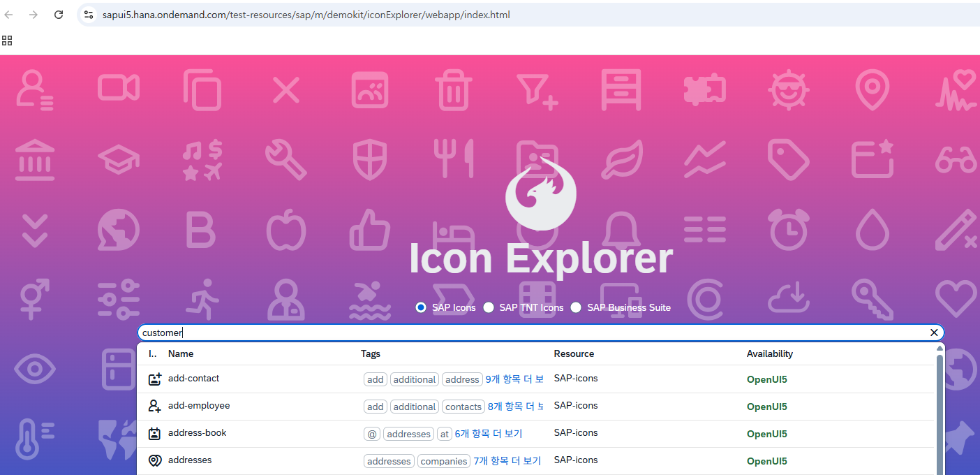The height and width of the screenshot is (475, 980).
Task: Click addresses tag in the addresses row
Action: pos(389,461)
